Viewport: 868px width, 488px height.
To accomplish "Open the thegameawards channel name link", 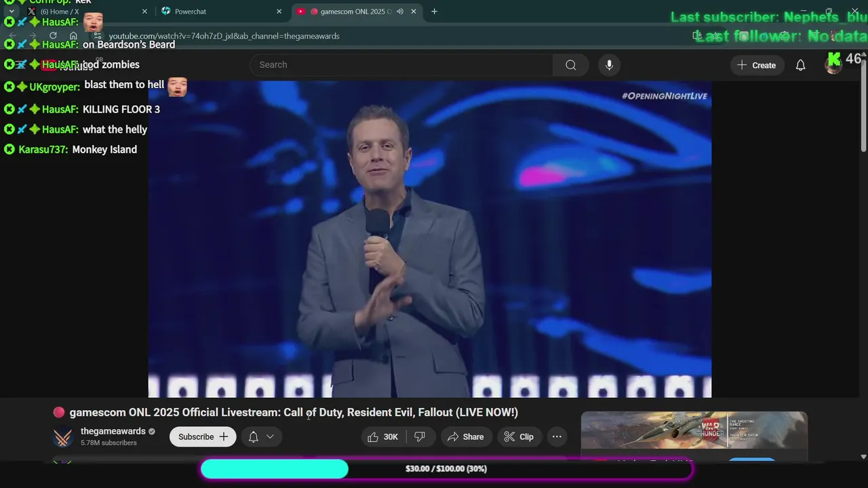I will pos(113,431).
